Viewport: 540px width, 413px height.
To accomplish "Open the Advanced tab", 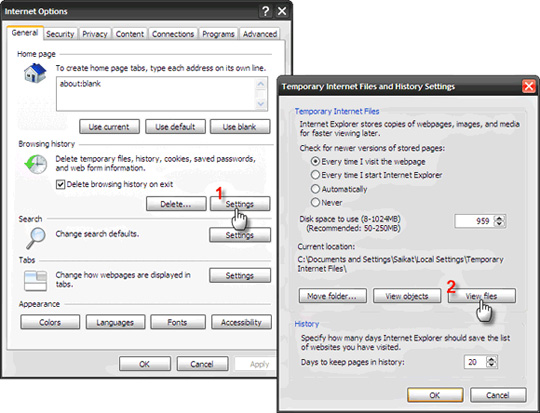I will pyautogui.click(x=260, y=34).
